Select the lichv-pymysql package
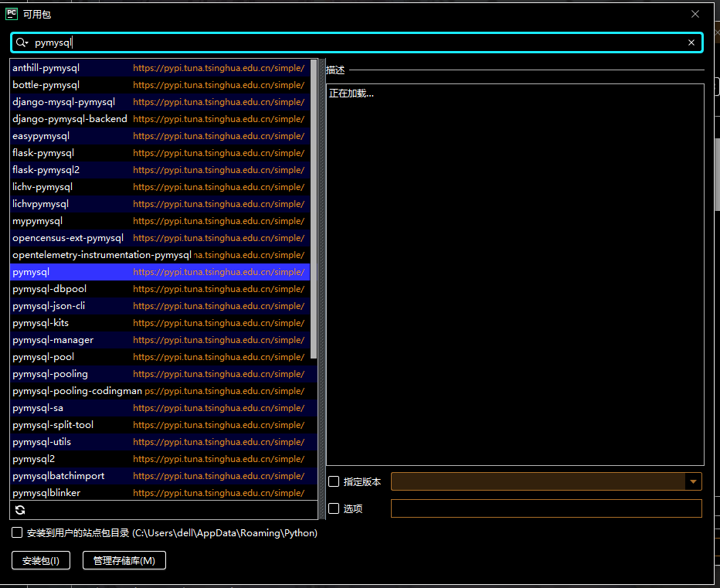Image resolution: width=720 pixels, height=588 pixels. click(x=160, y=187)
